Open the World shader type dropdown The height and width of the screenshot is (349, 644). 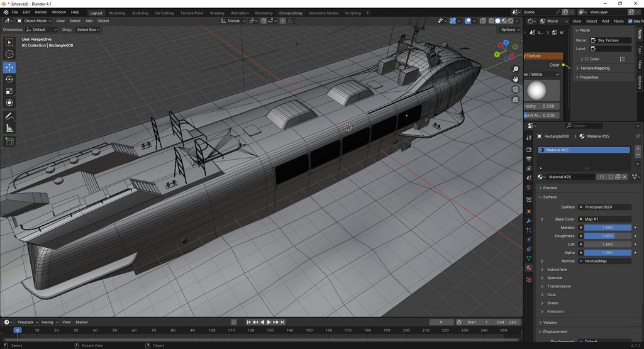554,21
